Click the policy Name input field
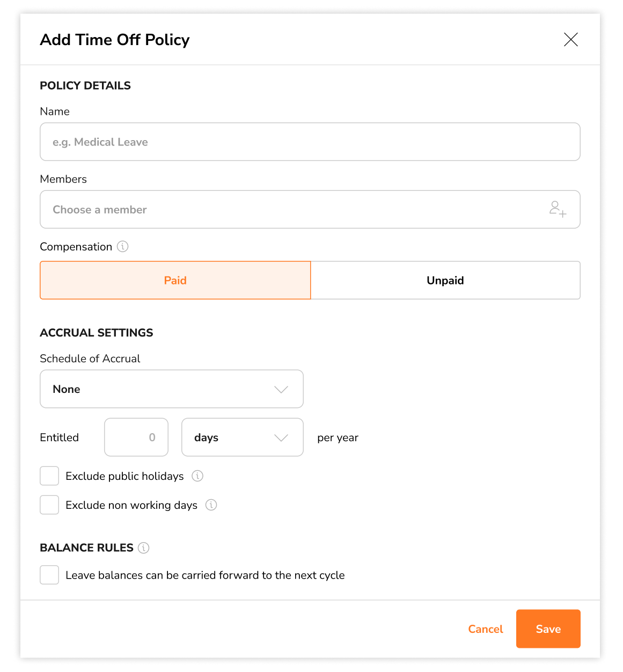623x672 pixels. (310, 142)
